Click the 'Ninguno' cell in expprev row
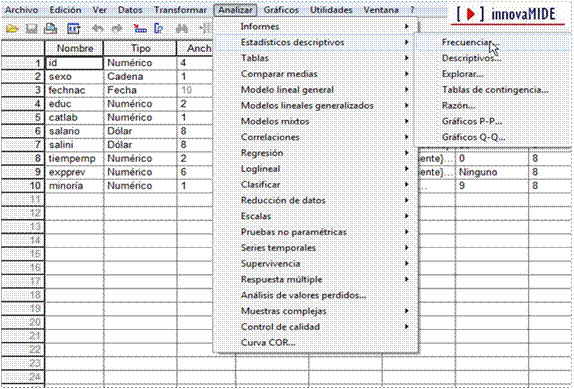 (492, 172)
